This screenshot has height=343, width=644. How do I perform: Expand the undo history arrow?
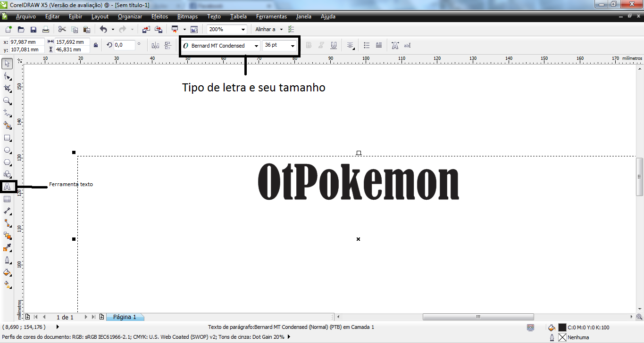coord(112,29)
